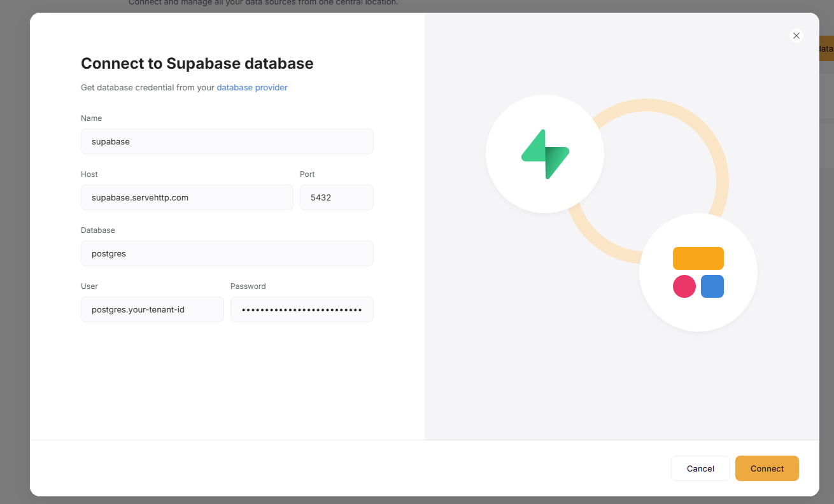Open the database provider link

[x=252, y=88]
